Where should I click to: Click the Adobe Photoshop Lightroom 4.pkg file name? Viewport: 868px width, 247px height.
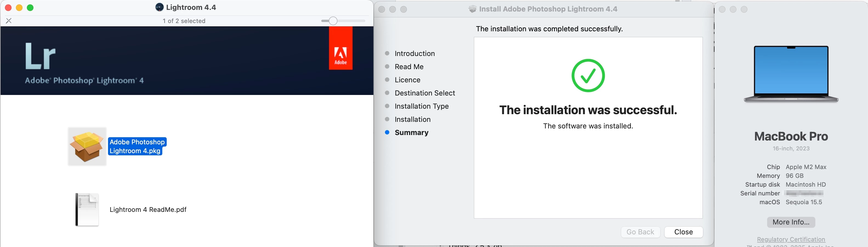pos(137,146)
